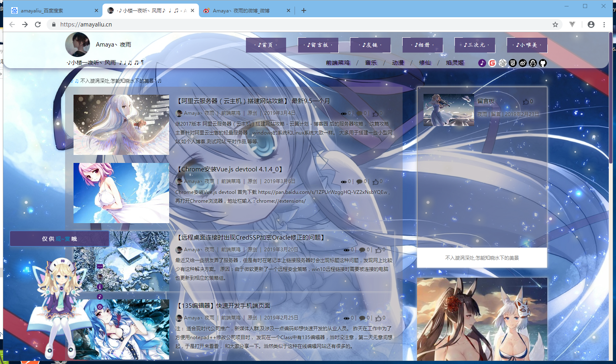616x364 pixels.
Task: Toggle mascot music note icon
Action: [x=100, y=297]
